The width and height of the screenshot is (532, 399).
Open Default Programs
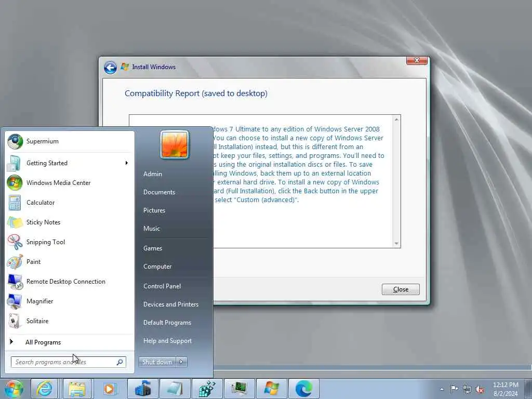click(167, 323)
